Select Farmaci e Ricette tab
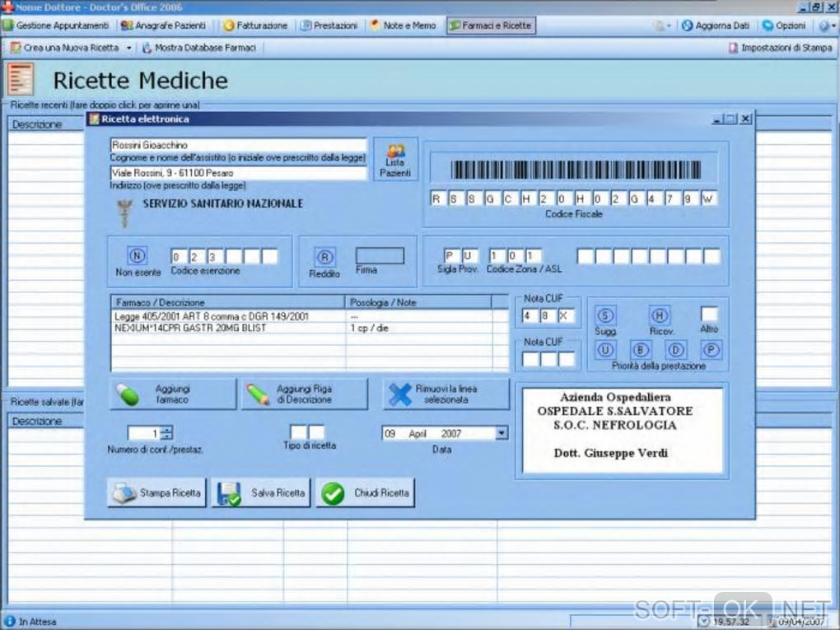840x630 pixels. [x=491, y=26]
